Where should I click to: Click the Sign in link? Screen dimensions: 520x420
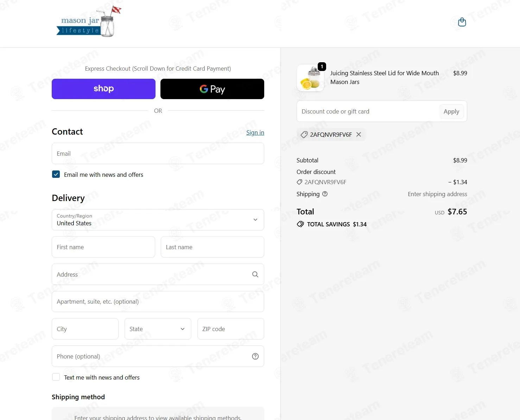point(255,133)
